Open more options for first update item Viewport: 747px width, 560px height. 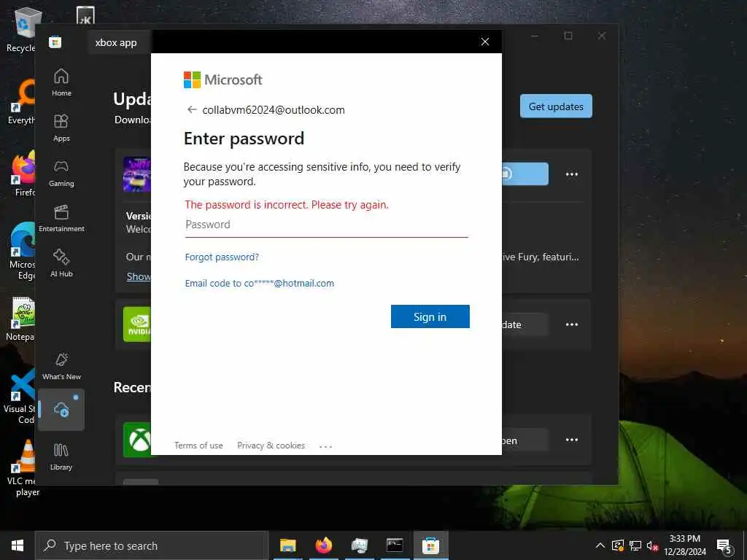(572, 174)
